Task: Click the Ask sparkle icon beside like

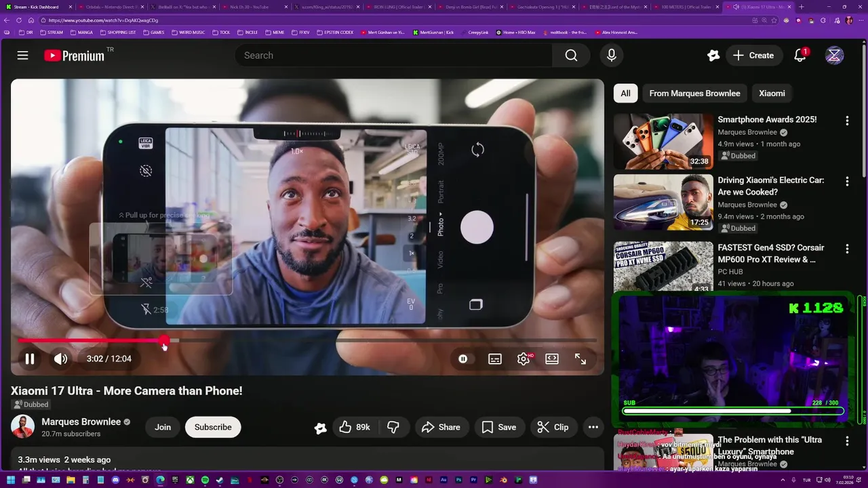Action: pos(321,428)
